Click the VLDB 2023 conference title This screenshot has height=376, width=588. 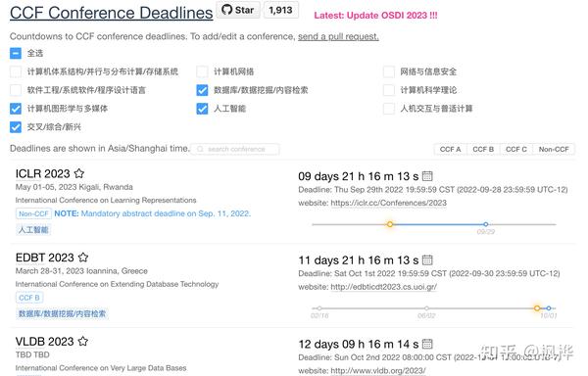pyautogui.click(x=45, y=341)
